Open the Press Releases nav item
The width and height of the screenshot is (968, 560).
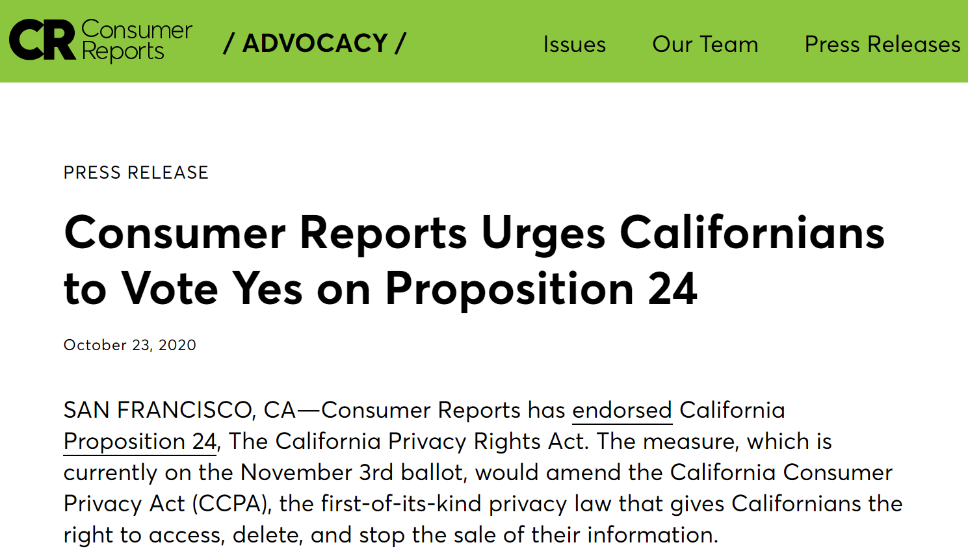click(883, 44)
